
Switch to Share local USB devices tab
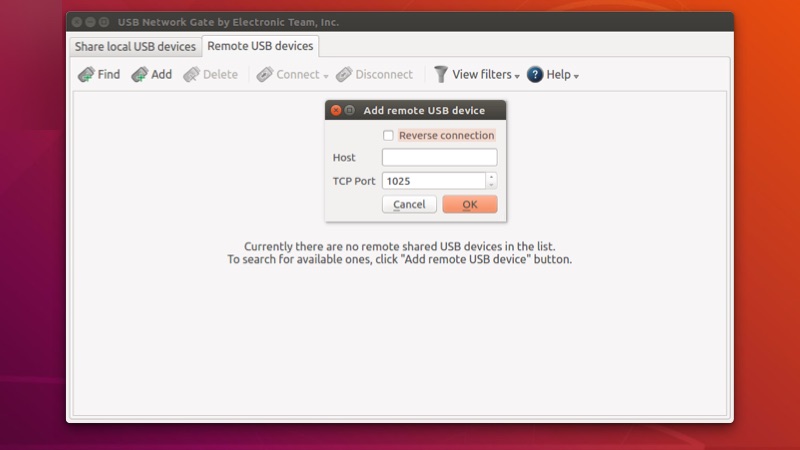pos(135,46)
